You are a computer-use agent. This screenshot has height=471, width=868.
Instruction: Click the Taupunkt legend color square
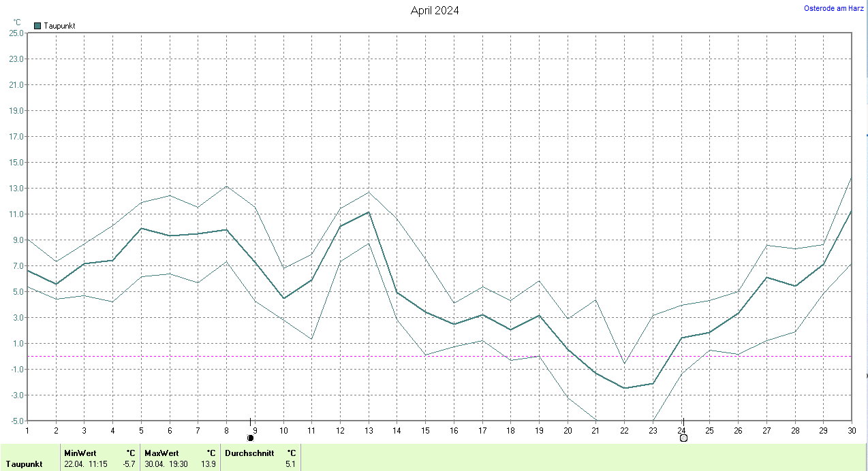click(38, 26)
